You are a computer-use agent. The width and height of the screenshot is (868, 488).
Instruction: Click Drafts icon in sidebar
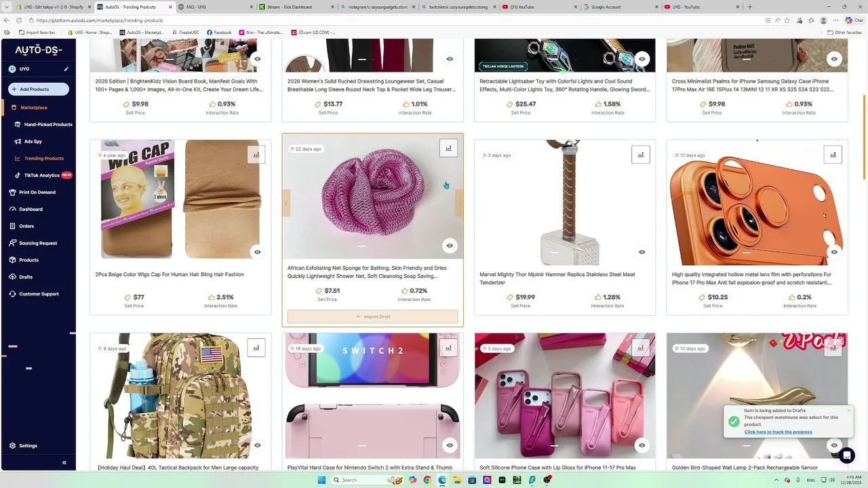(x=13, y=277)
